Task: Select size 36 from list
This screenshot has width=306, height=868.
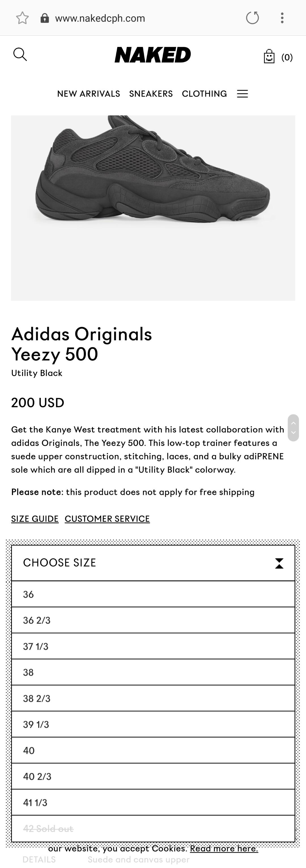Action: point(153,594)
